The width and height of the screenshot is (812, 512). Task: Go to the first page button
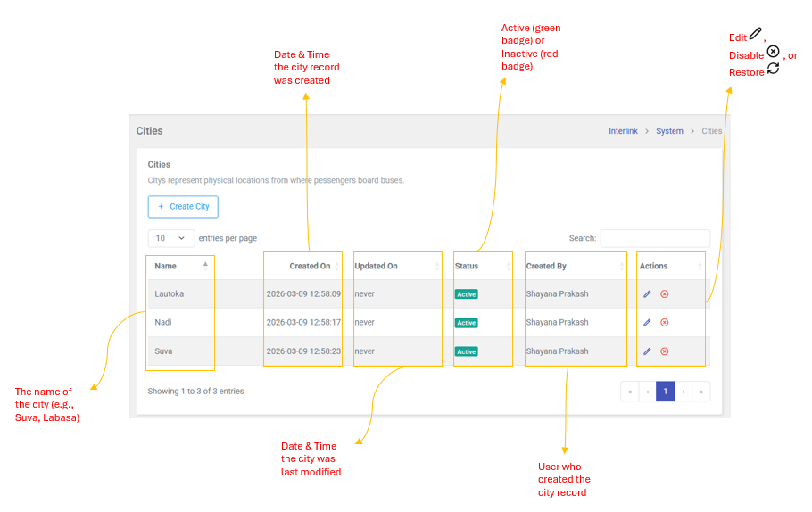click(x=630, y=392)
